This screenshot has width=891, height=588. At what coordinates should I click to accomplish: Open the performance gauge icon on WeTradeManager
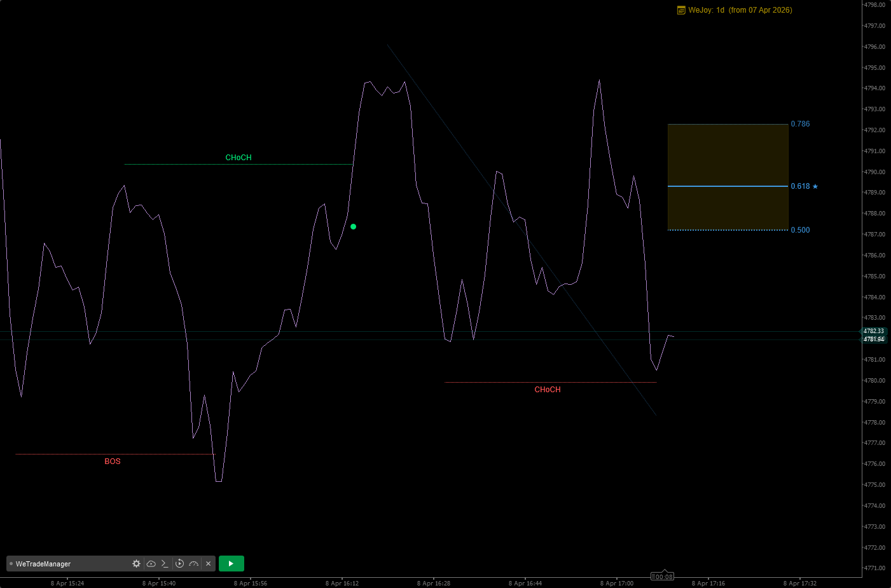coord(193,563)
